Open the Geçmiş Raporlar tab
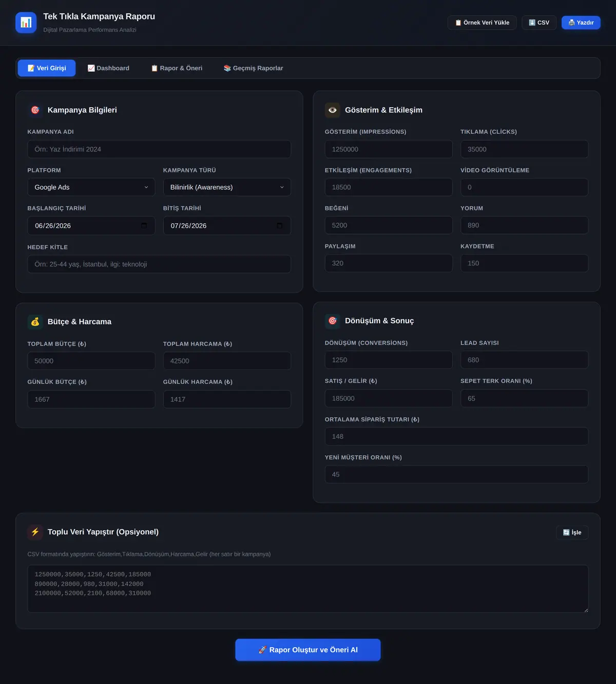The image size is (616, 684). 253,68
